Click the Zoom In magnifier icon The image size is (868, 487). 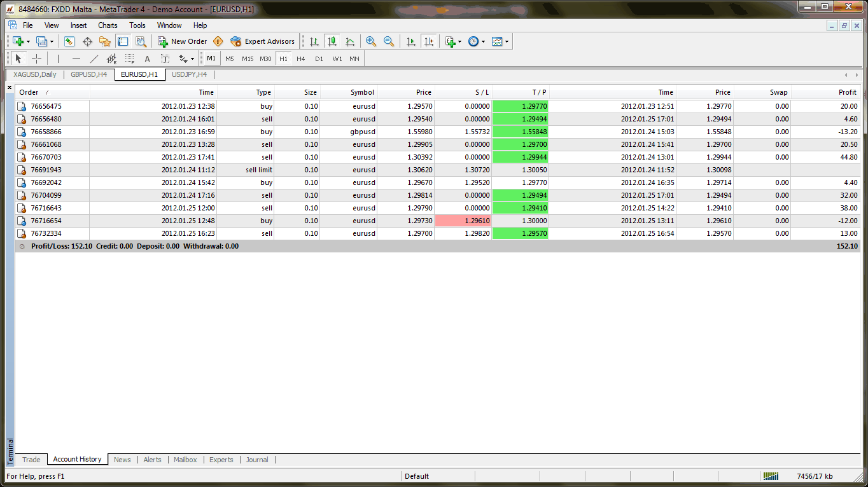[371, 41]
